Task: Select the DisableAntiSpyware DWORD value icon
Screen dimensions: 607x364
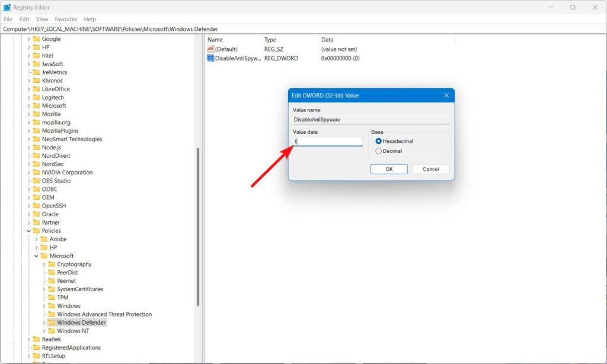Action: (x=210, y=58)
